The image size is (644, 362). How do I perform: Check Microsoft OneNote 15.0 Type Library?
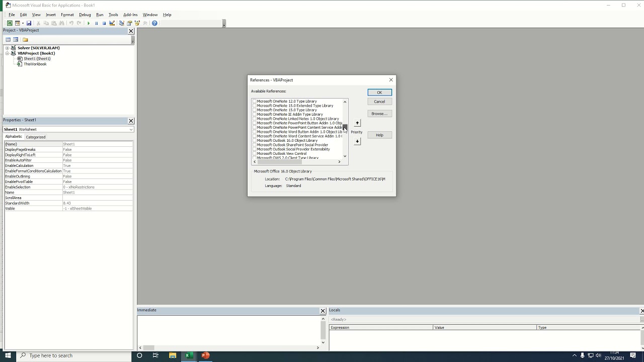[255, 110]
